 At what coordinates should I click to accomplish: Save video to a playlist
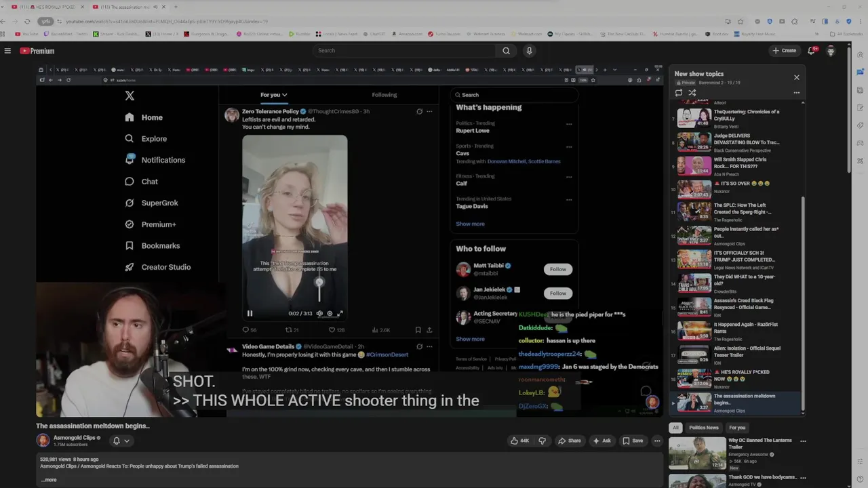633,441
